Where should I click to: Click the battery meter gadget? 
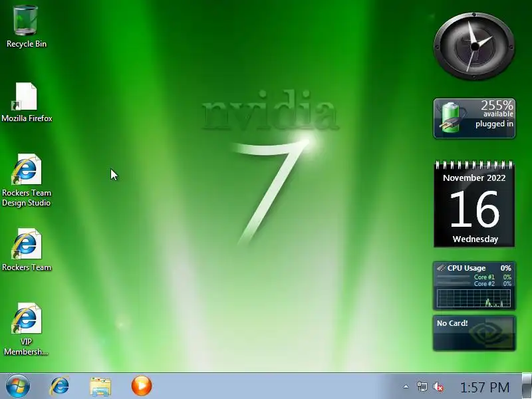click(474, 118)
